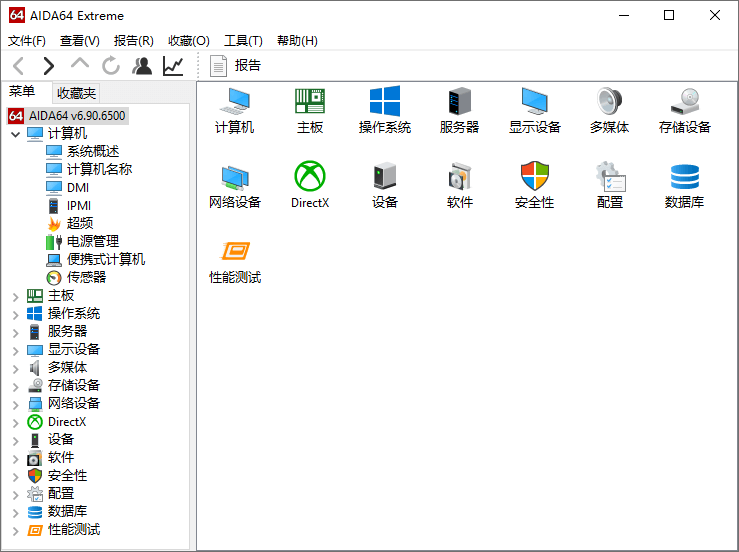Collapse the 计算机 tree node

tap(16, 134)
